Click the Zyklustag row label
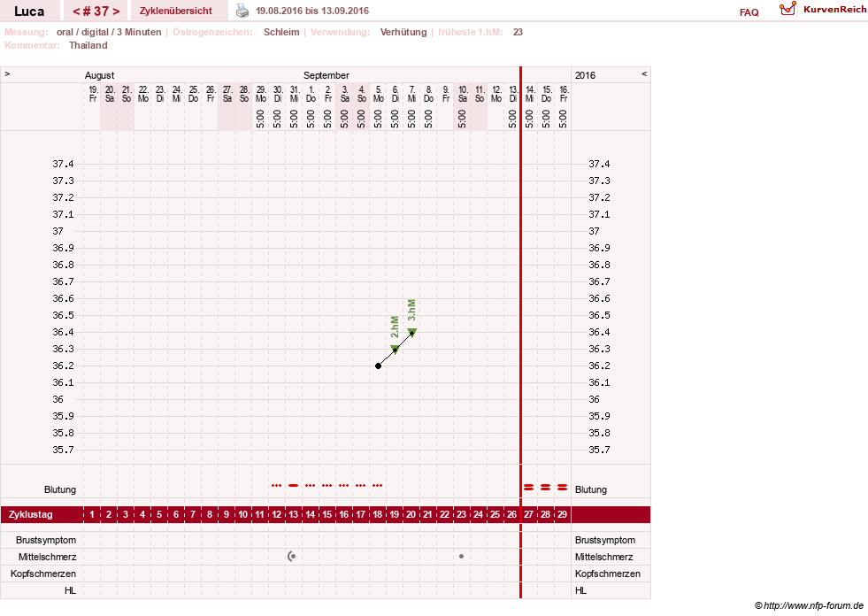Viewport: 868px width, 616px height. 31,514
